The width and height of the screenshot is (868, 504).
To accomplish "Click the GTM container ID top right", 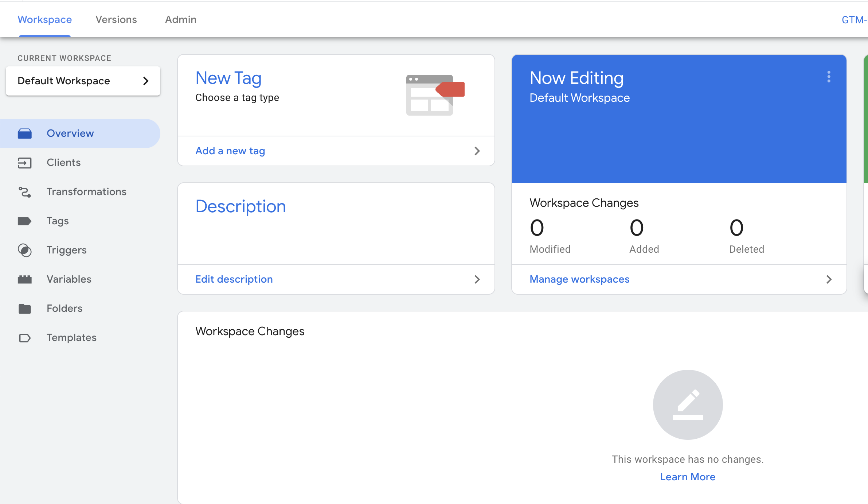I will coord(854,19).
